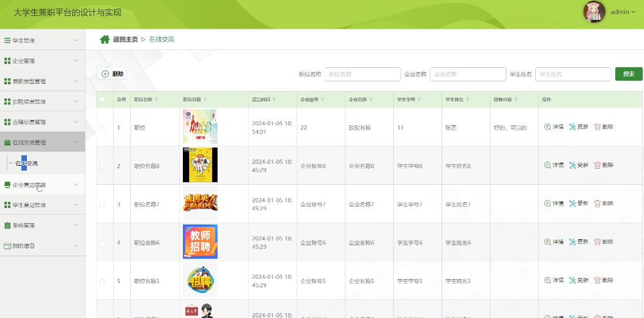Click the trash icon for 职位名称8
This screenshot has height=318, width=644.
(x=597, y=165)
